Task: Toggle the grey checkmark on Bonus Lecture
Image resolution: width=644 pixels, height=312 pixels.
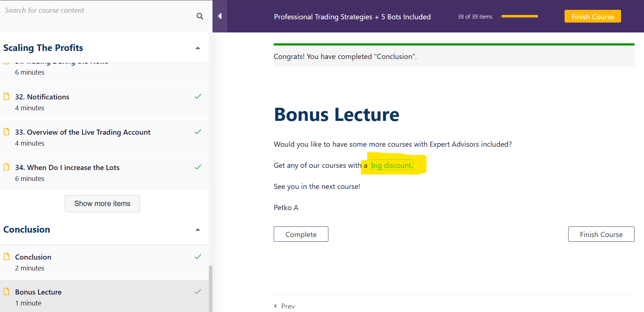Action: [x=198, y=292]
